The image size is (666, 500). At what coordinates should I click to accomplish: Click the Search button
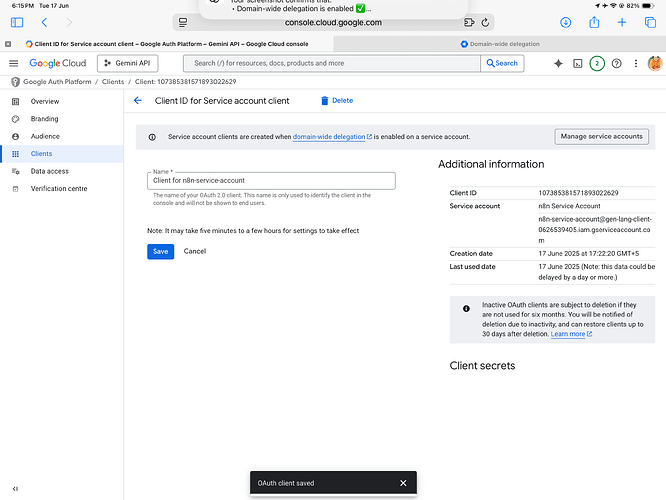pos(502,63)
